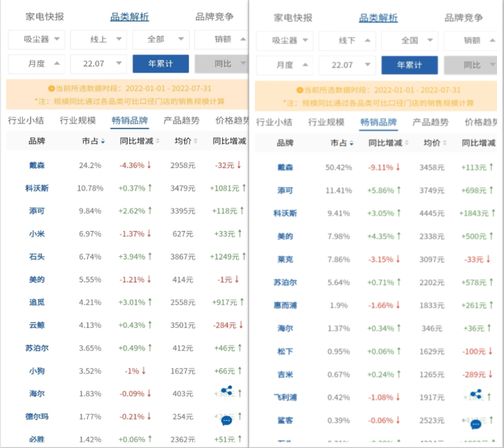Open 行业小结 sub-tab in left panel
Screen dimensions: 504x448
tap(26, 121)
